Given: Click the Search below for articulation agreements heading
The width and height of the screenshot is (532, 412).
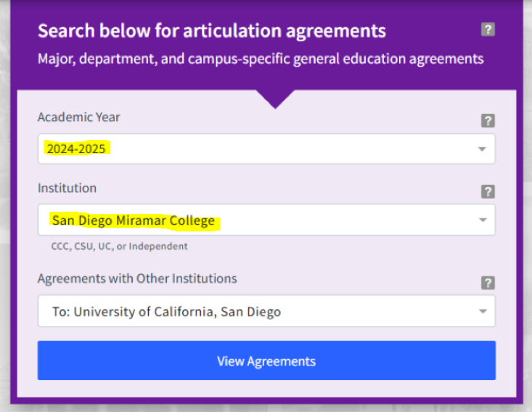Looking at the screenshot, I should pyautogui.click(x=211, y=31).
